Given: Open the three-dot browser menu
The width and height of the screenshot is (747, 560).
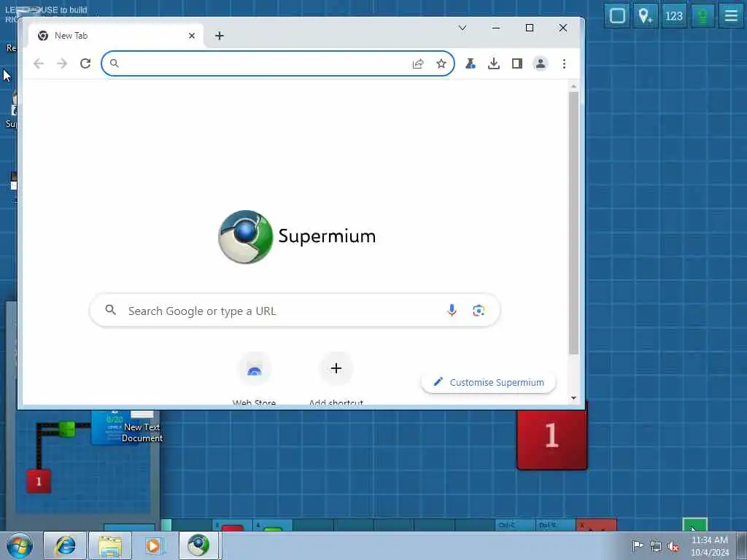Looking at the screenshot, I should (564, 63).
